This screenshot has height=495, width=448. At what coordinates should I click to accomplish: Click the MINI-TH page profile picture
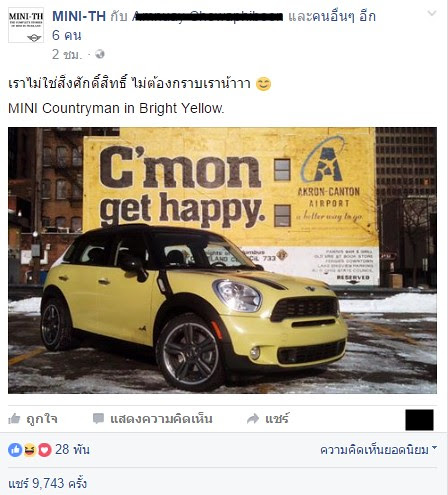pyautogui.click(x=26, y=25)
